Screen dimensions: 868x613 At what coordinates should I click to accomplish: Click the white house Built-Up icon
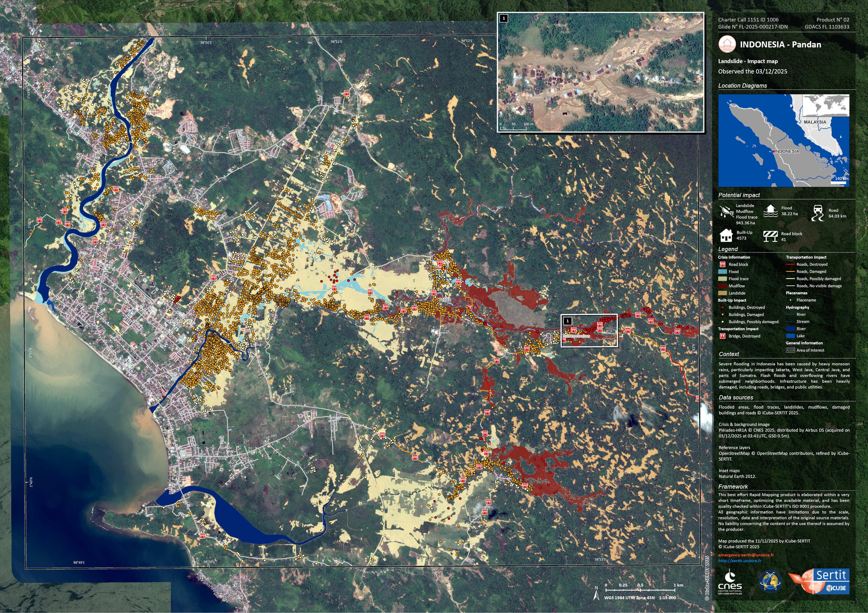coord(726,235)
